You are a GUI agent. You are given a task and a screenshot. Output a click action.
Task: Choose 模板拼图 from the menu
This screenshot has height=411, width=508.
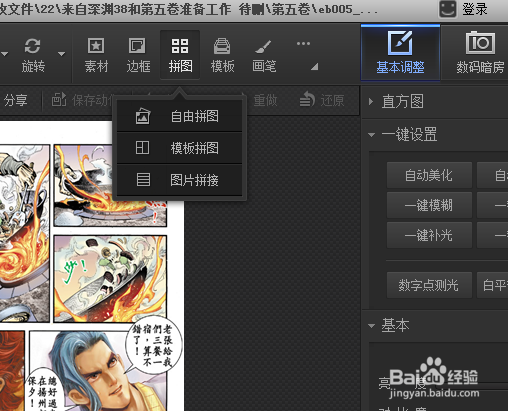tap(179, 148)
